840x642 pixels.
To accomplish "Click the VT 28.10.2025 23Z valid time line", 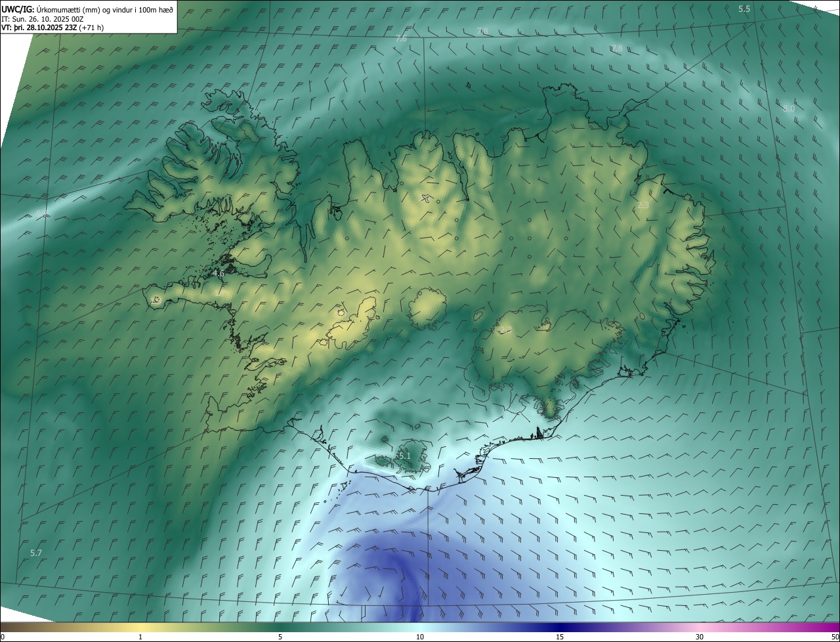I will [52, 28].
